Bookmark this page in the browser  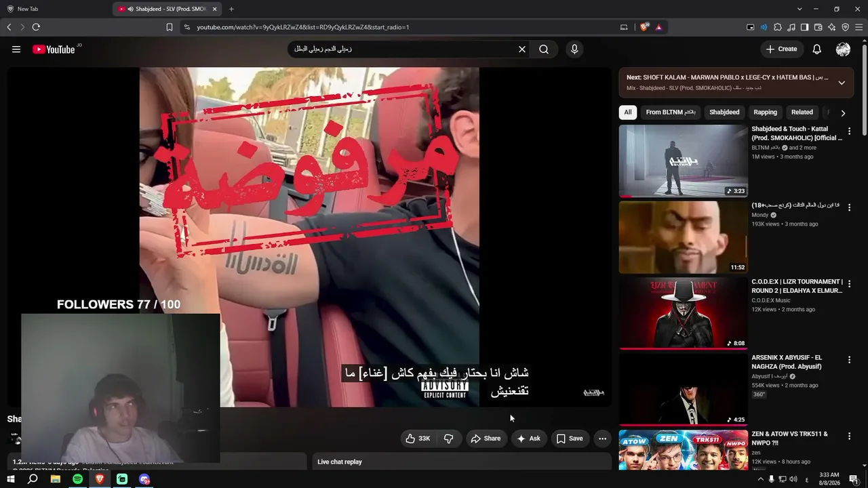170,27
